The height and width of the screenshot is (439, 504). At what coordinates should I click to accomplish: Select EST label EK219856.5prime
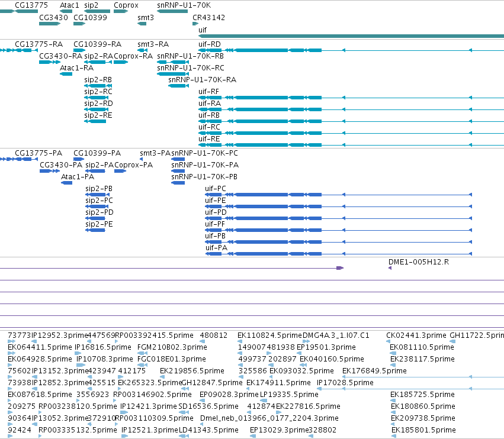pos(192,371)
